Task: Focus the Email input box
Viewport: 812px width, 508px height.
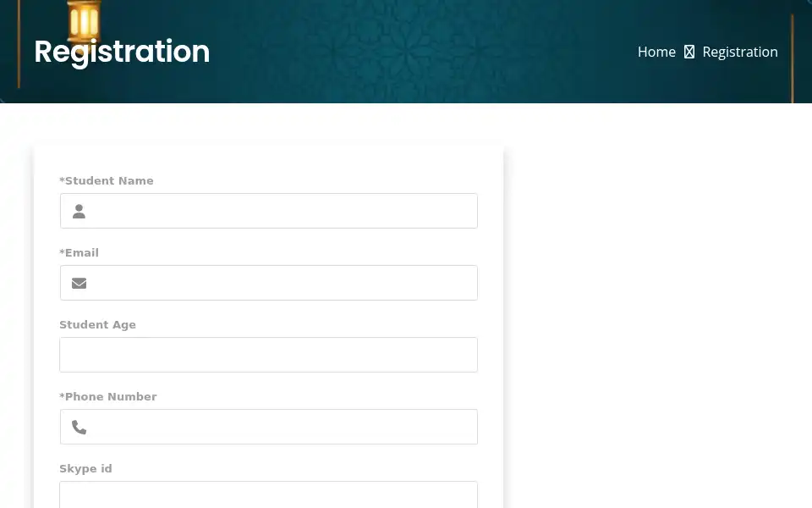Action: (x=269, y=283)
